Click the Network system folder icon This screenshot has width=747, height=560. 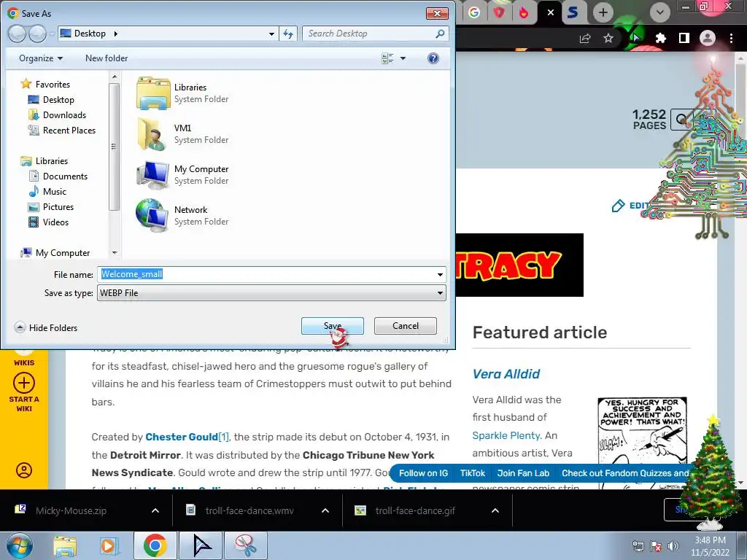click(x=153, y=215)
